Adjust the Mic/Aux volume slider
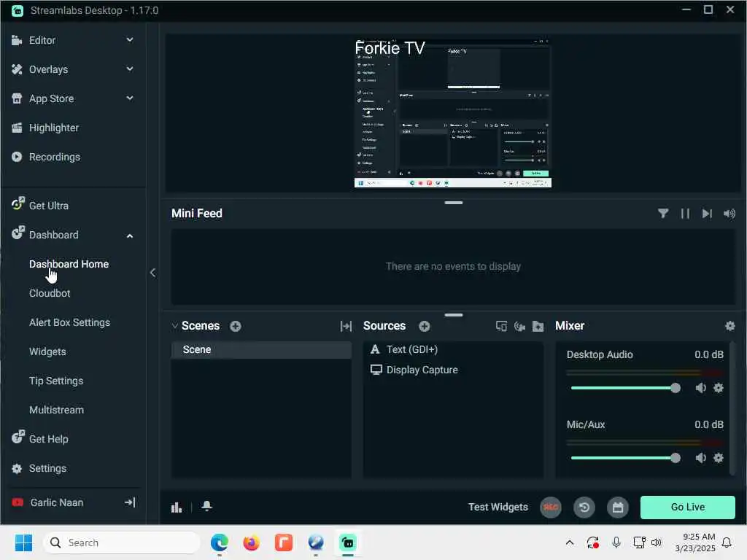Viewport: 747px width, 560px height. (x=625, y=458)
